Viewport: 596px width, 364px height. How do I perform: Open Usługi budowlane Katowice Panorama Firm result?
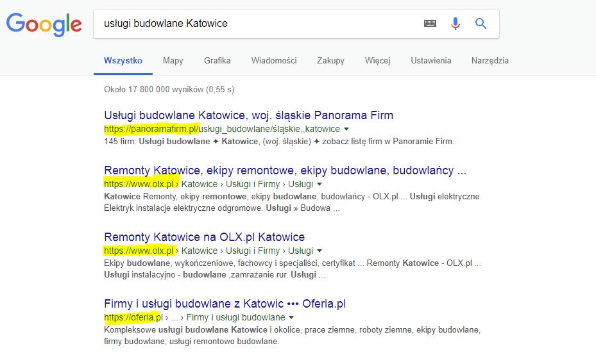(248, 115)
